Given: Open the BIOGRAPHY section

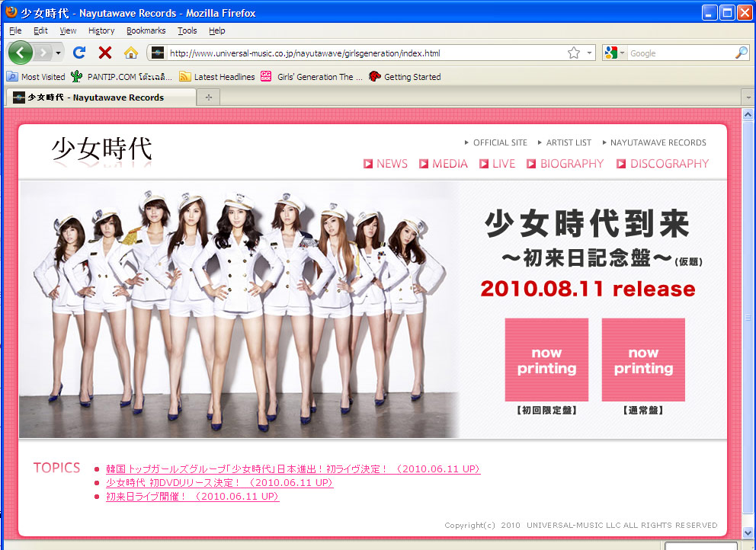Looking at the screenshot, I should click(565, 164).
